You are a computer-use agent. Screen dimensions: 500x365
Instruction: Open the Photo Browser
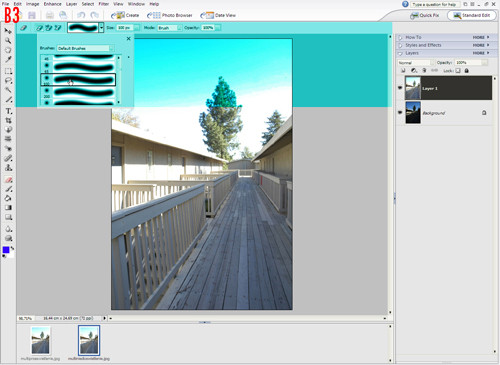pos(170,15)
